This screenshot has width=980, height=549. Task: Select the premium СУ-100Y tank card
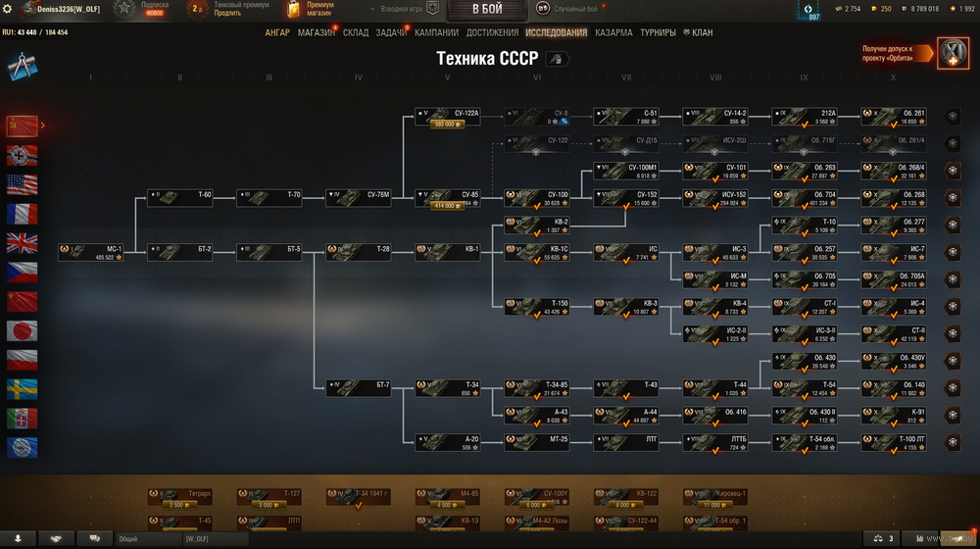(x=537, y=497)
